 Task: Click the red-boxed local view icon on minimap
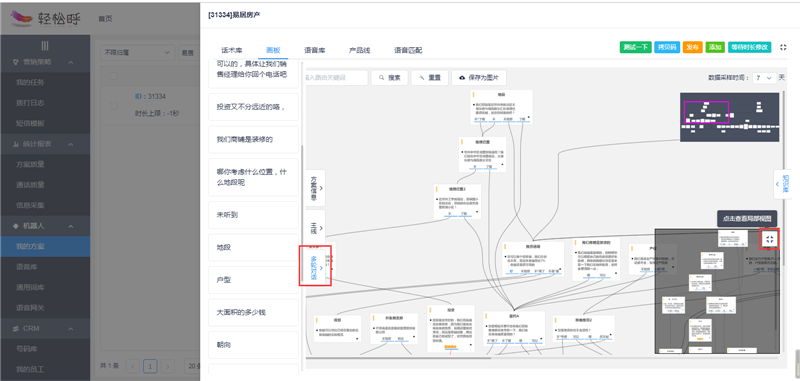point(770,239)
